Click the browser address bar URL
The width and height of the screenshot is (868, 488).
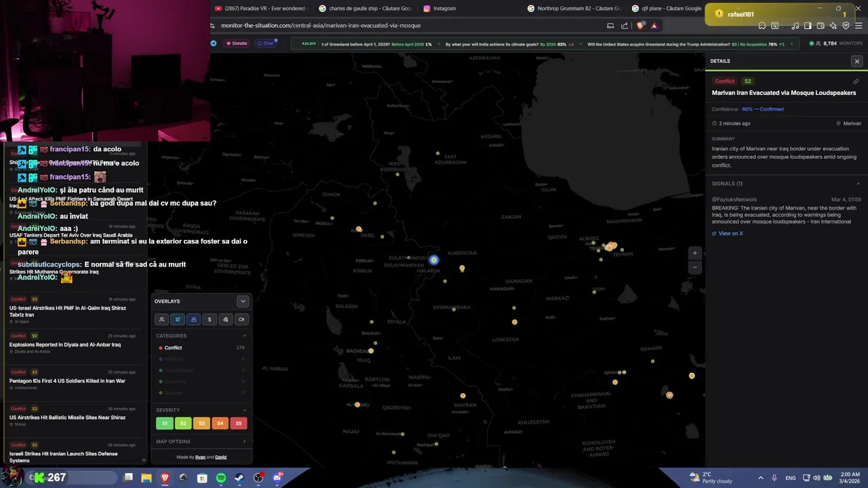coord(321,26)
